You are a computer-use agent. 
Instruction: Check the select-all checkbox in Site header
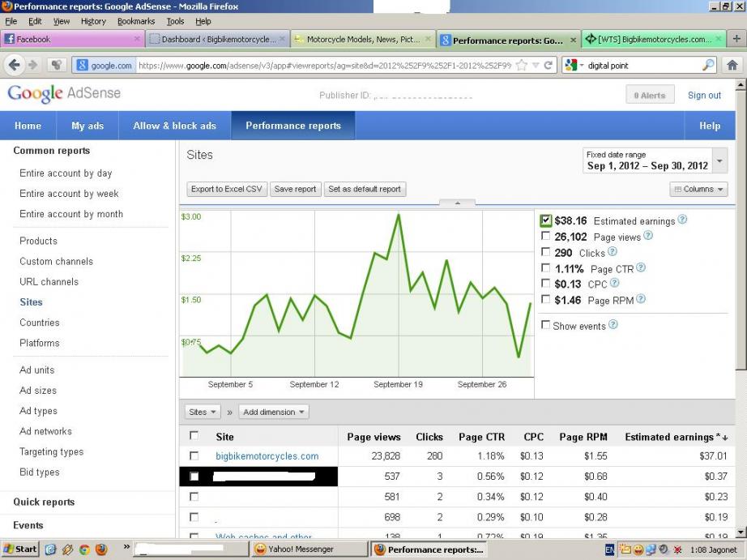pos(194,435)
